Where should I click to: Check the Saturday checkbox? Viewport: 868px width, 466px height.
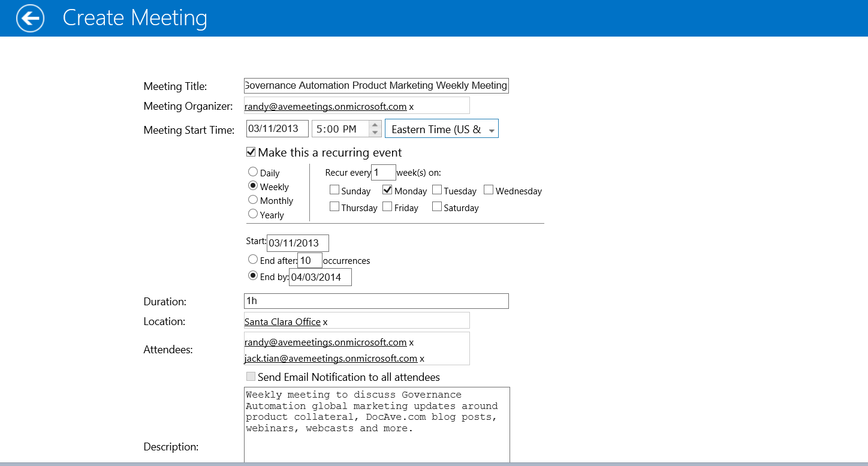point(437,207)
